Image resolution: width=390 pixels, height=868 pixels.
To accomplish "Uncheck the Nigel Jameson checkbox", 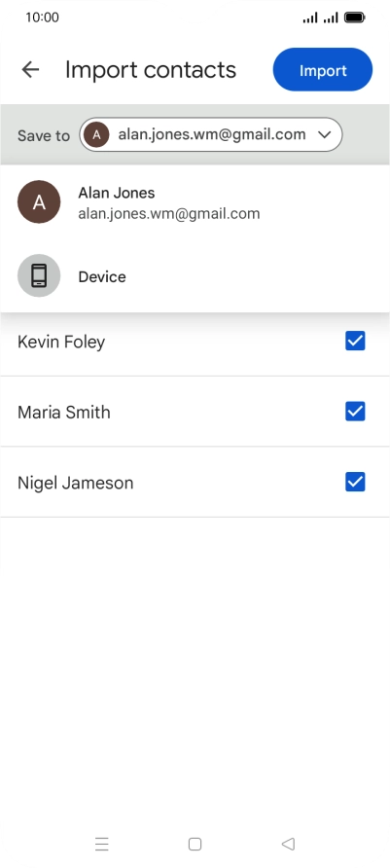I will coord(355,482).
